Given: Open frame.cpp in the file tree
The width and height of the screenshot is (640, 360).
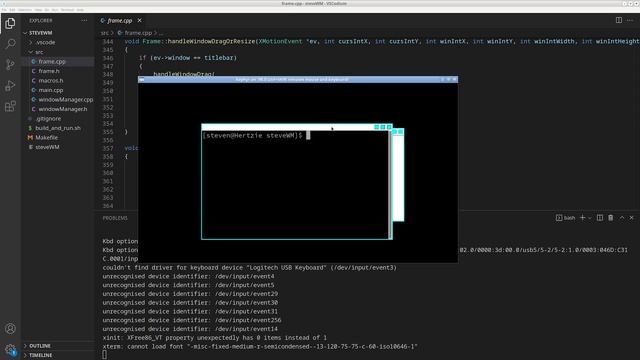Looking at the screenshot, I should (x=52, y=61).
